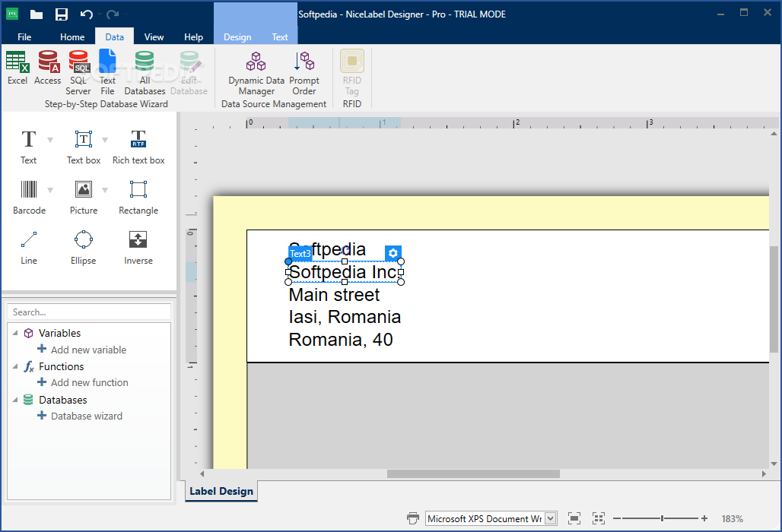Open Prompt Order settings
Image resolution: width=782 pixels, height=532 pixels.
[304, 73]
